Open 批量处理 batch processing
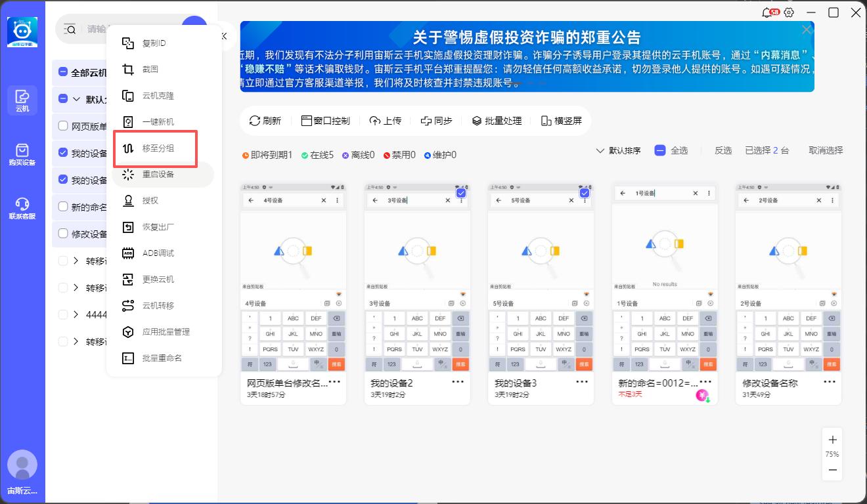The width and height of the screenshot is (867, 504). 497,121
